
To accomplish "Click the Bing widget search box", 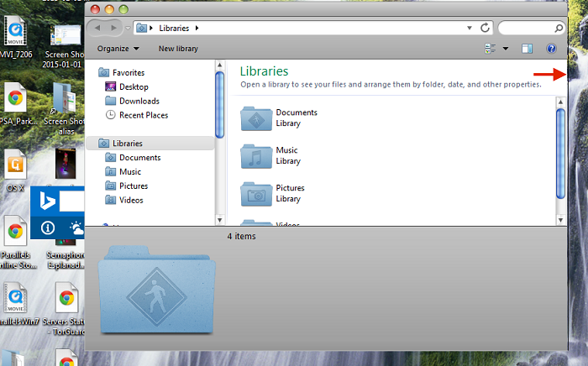I will (72, 202).
